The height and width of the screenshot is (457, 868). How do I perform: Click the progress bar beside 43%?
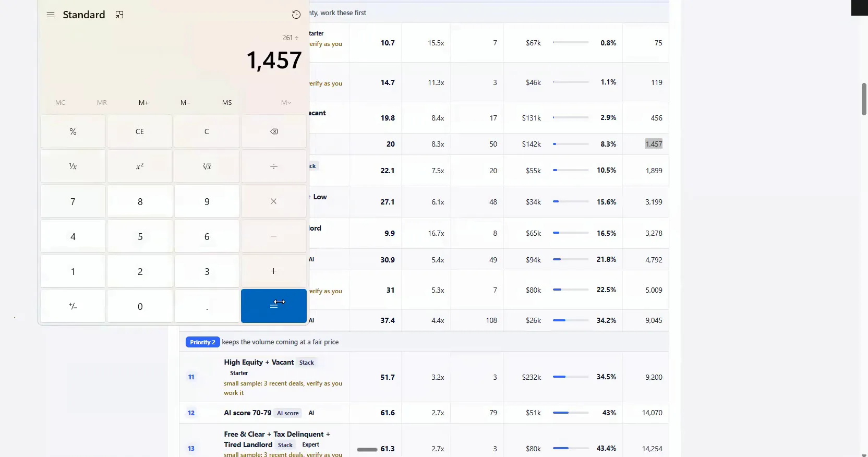click(x=571, y=413)
